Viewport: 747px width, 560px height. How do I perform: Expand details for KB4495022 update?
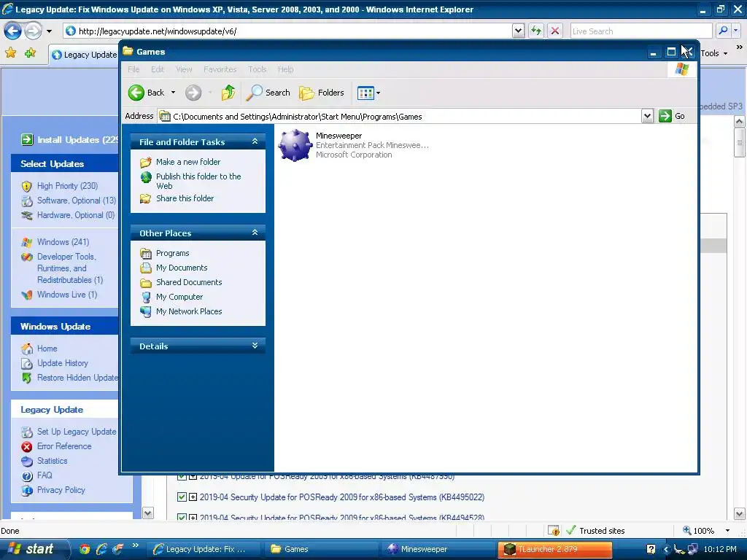(x=193, y=497)
